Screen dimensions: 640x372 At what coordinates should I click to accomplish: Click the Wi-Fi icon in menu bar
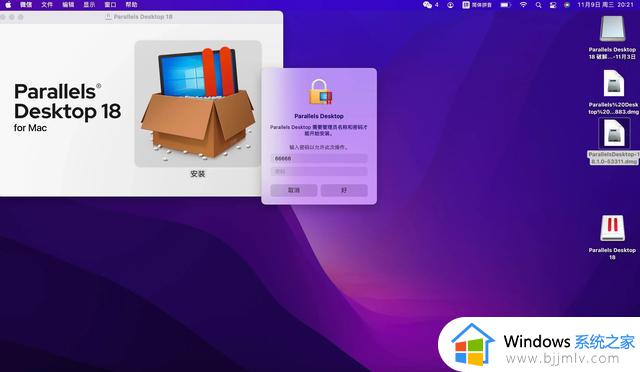pyautogui.click(x=523, y=5)
